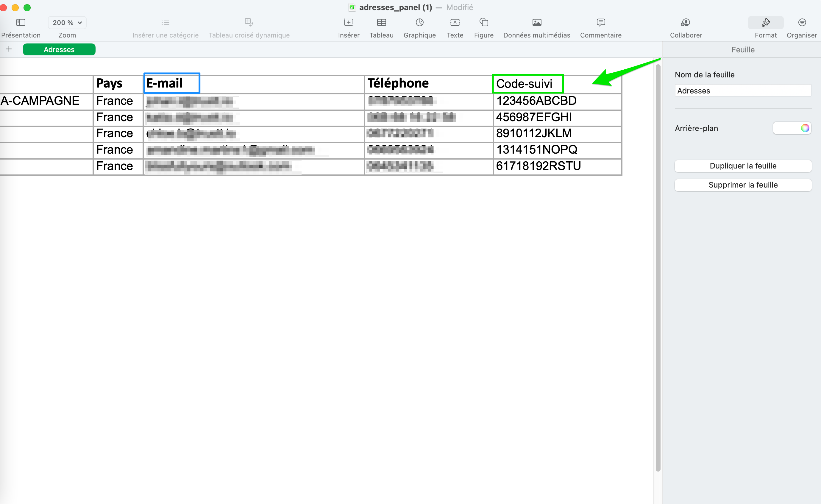Click Supprimer la feuille button

[743, 185]
